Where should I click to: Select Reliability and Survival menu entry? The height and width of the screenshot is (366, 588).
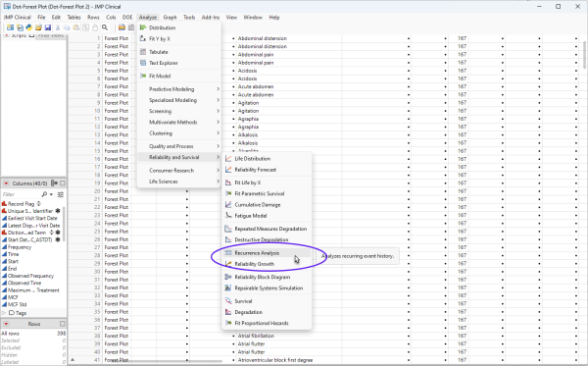(x=179, y=157)
